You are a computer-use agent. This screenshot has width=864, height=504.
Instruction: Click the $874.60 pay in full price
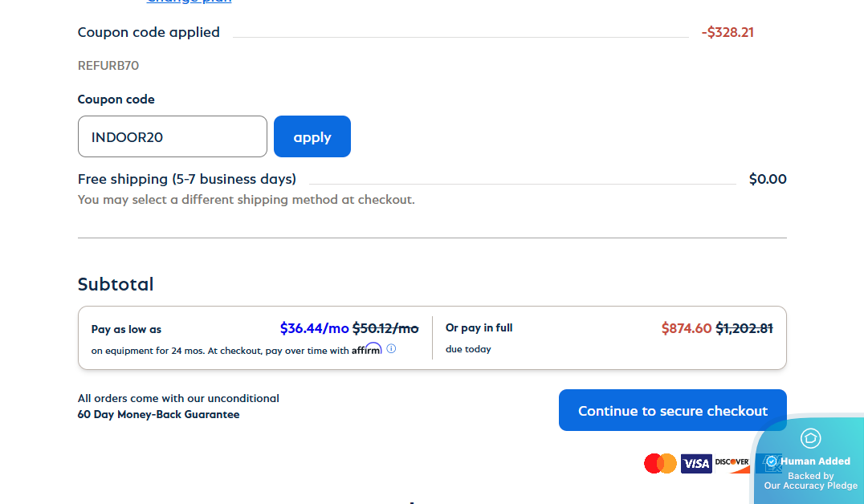[x=686, y=327]
